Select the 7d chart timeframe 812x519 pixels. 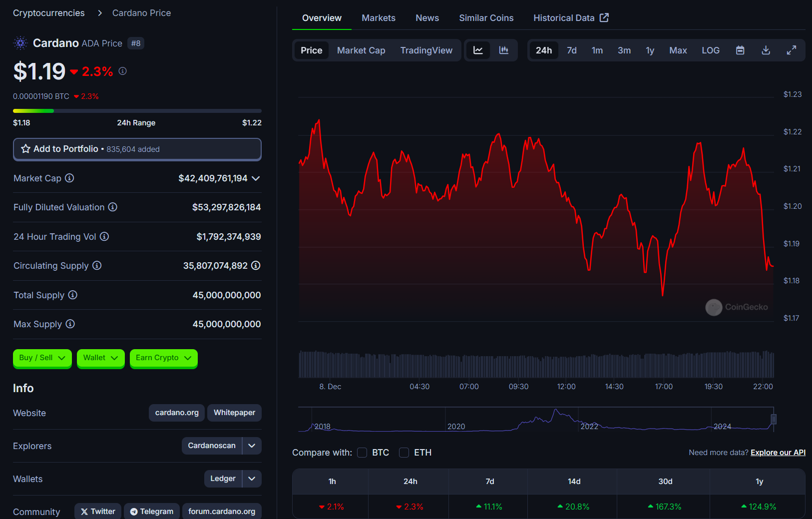(571, 50)
